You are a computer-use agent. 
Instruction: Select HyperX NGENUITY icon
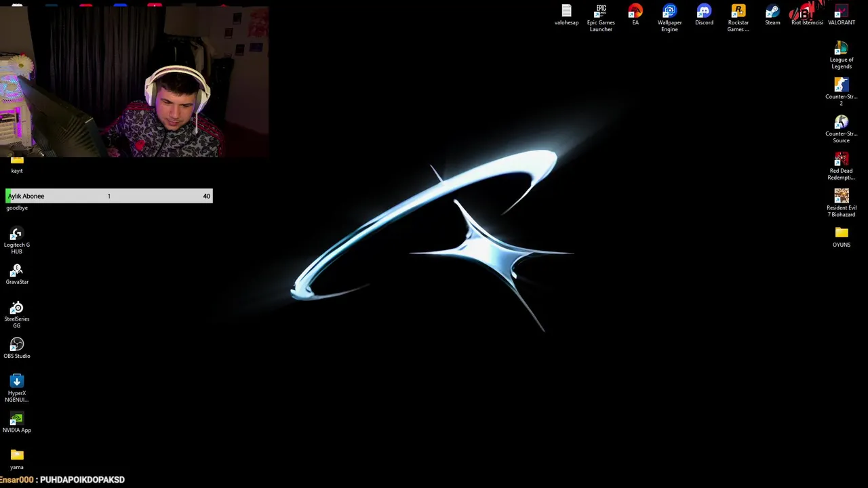(x=17, y=389)
